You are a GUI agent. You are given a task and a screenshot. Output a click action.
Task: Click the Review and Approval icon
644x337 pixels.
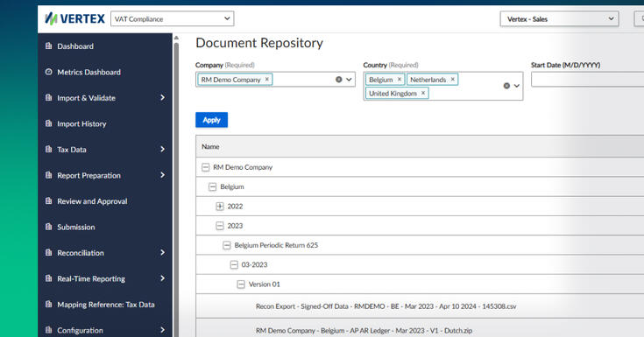pyautogui.click(x=49, y=201)
